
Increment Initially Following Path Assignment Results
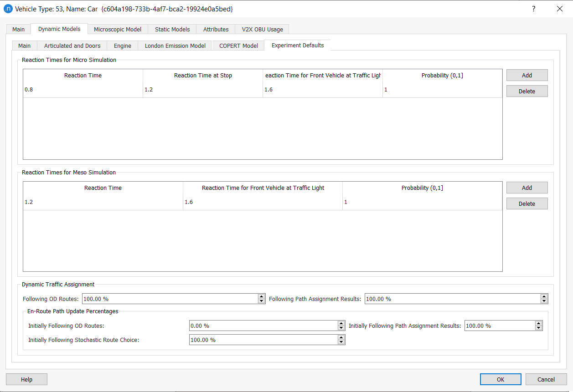click(538, 323)
